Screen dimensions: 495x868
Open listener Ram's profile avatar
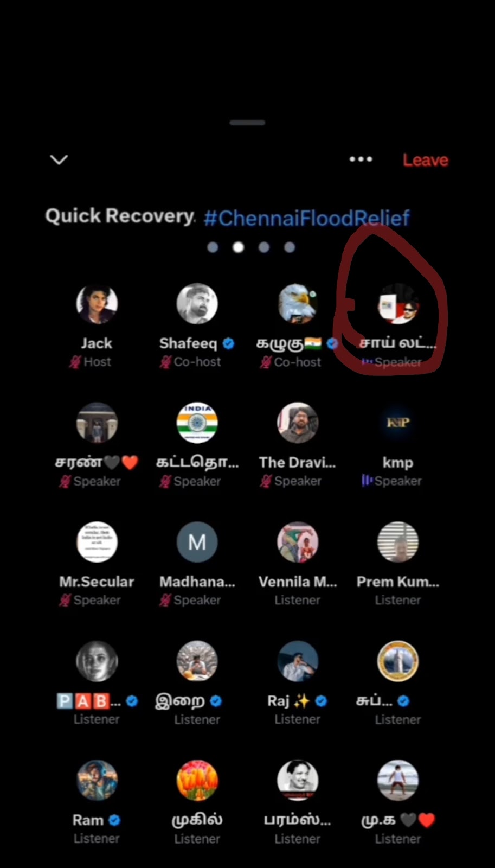(x=97, y=780)
